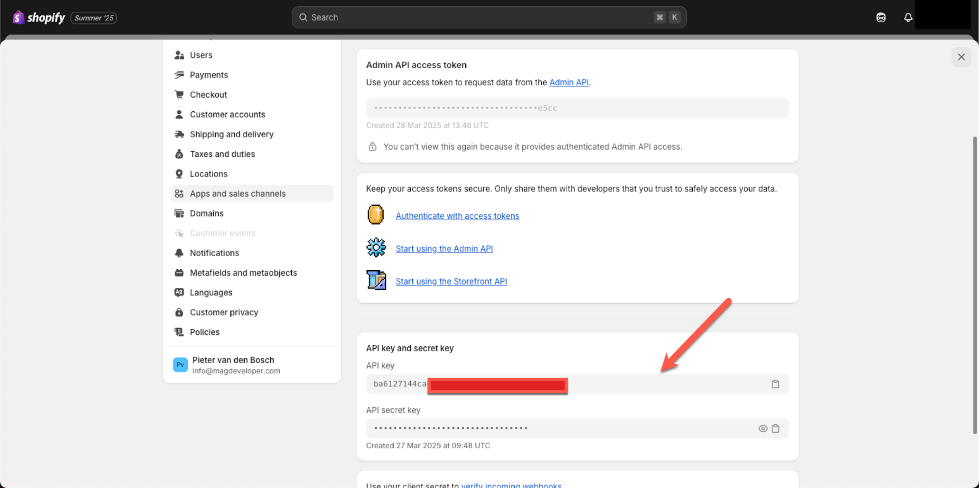Open Apps and sales channels settings
The height and width of the screenshot is (488, 980).
click(x=238, y=193)
